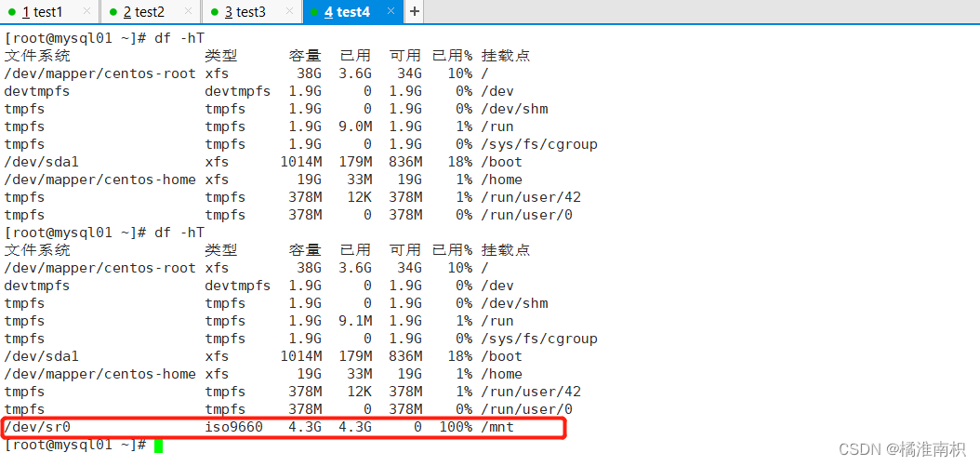Close the test2 tab with its X

click(187, 11)
